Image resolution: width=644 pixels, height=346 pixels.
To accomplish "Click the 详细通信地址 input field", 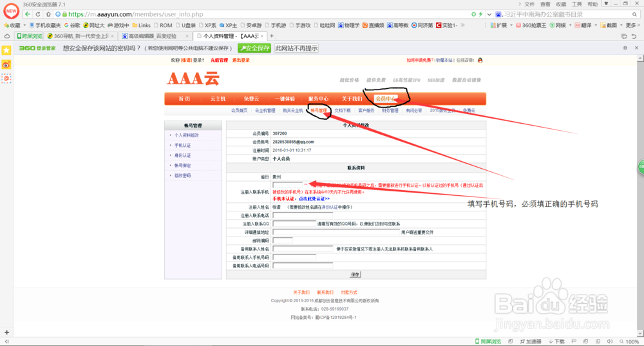I will pos(336,232).
